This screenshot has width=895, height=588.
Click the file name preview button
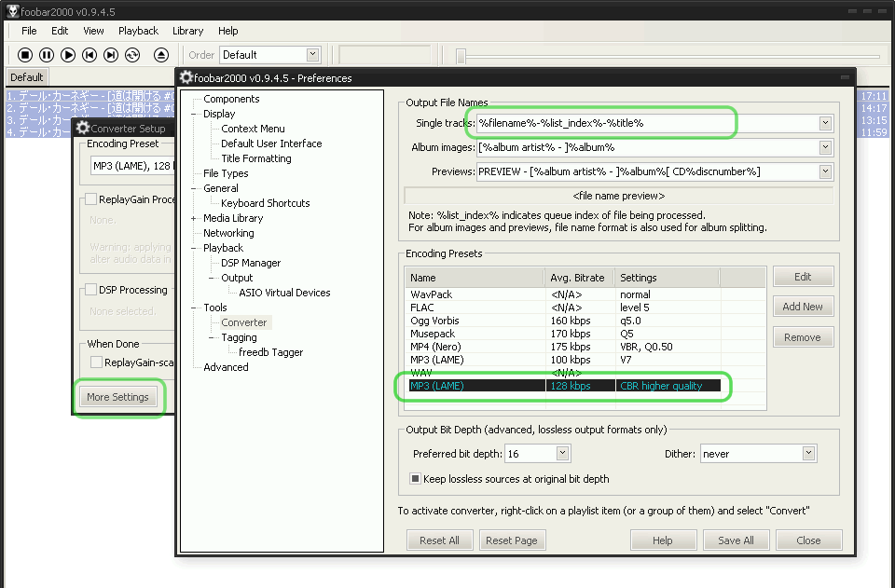pyautogui.click(x=619, y=196)
